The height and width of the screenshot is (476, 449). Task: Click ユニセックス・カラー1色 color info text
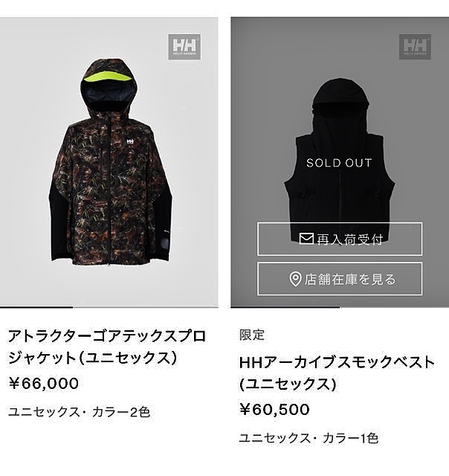point(309,438)
